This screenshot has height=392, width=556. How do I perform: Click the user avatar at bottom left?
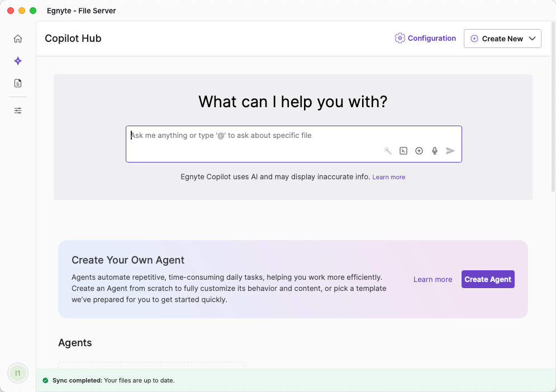17,372
